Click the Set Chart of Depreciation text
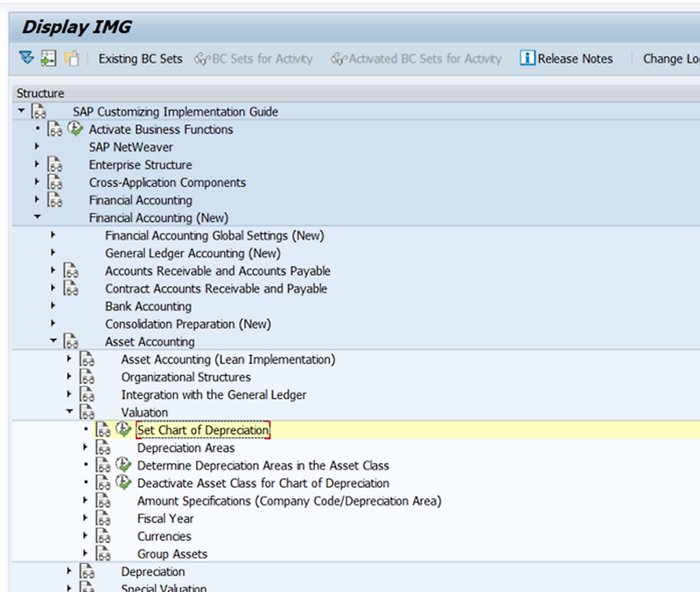Viewport: 700px width, 592px height. (203, 430)
